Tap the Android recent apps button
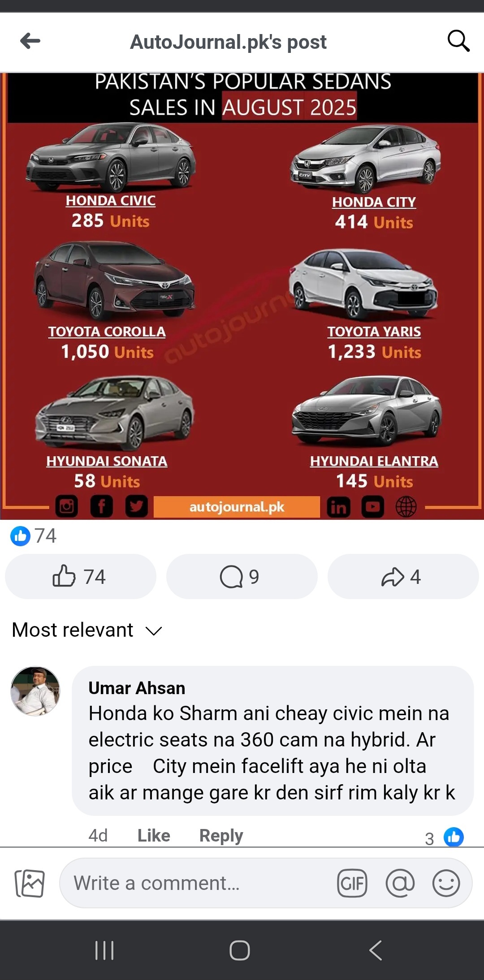This screenshot has width=484, height=980. (x=104, y=950)
